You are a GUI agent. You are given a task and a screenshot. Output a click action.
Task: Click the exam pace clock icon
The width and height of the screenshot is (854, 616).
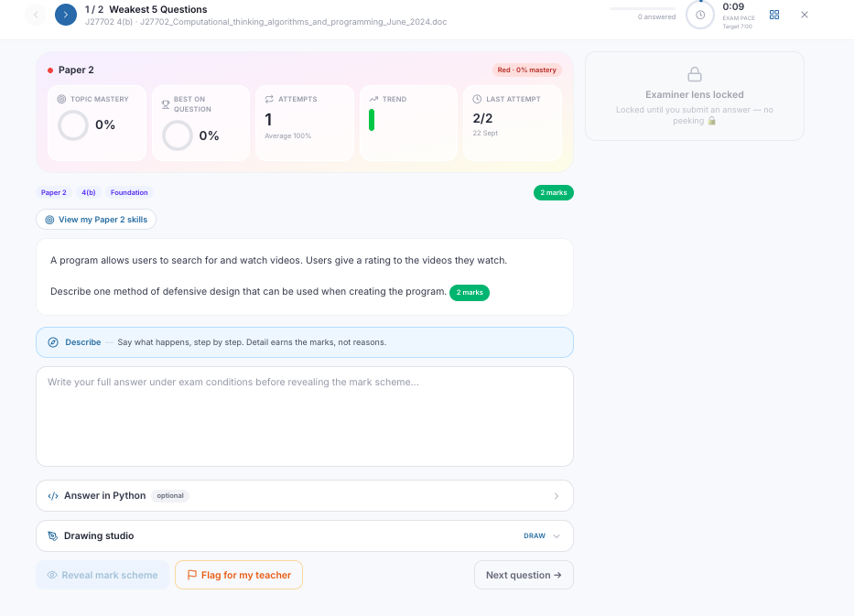[700, 16]
